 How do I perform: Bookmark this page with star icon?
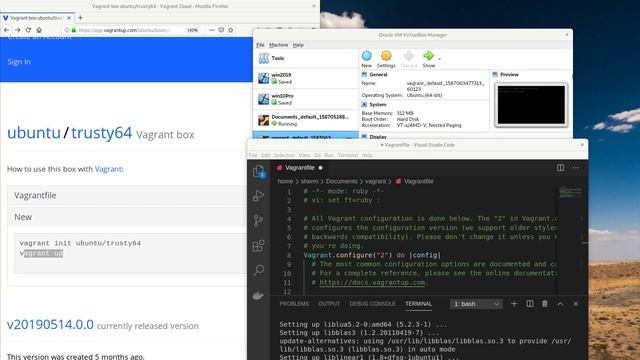click(x=231, y=30)
